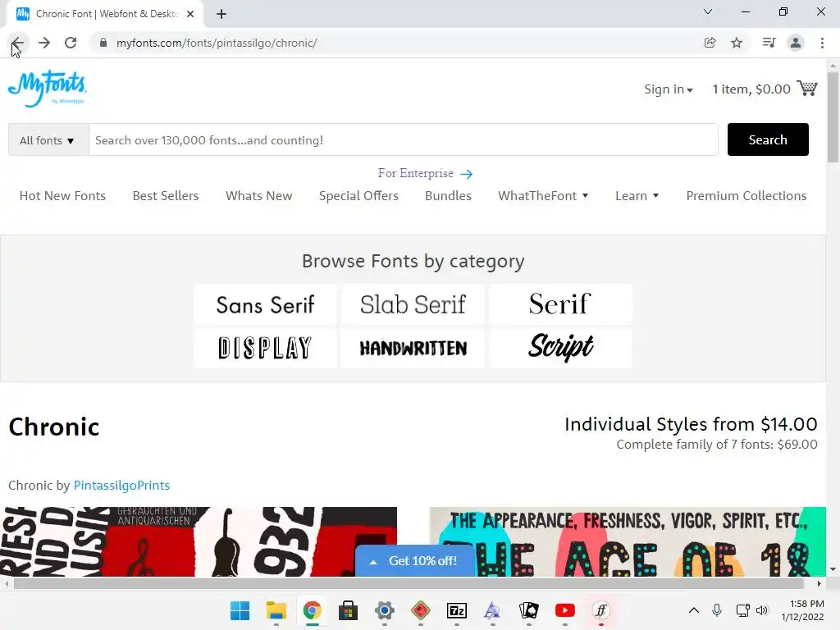The height and width of the screenshot is (630, 840).
Task: Go forward with the browser forward arrow
Action: pos(44,43)
